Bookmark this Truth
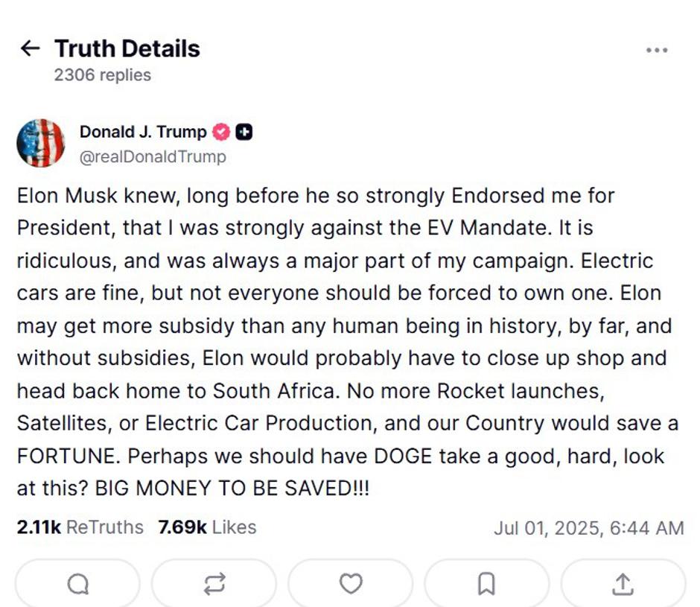 (486, 585)
